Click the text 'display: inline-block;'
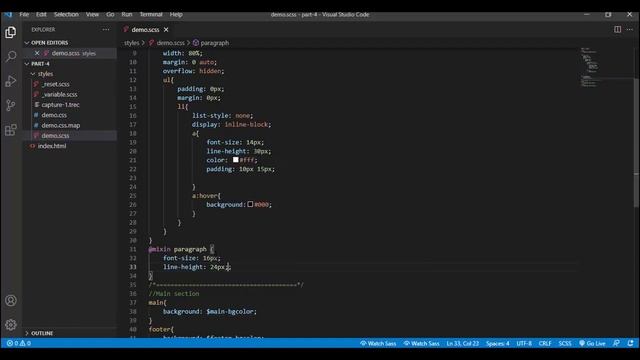 click(x=231, y=124)
